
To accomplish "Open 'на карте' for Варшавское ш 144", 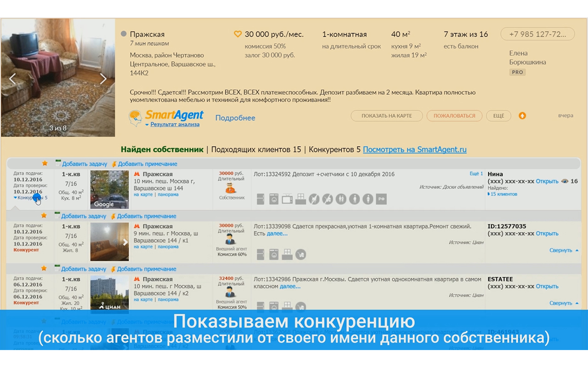I will (143, 195).
